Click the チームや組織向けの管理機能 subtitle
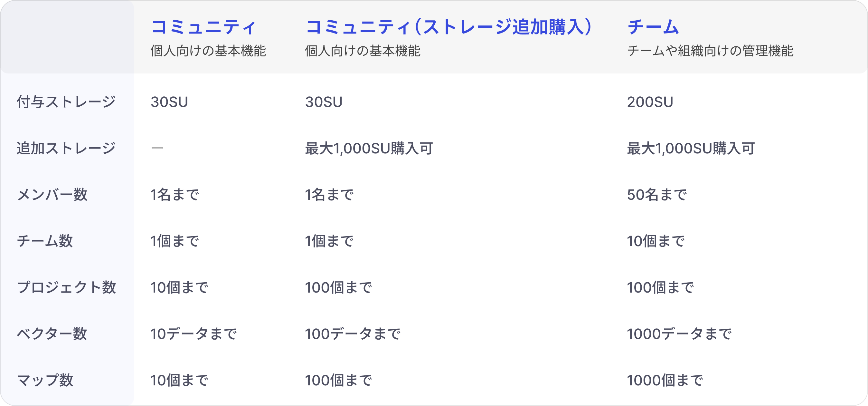The image size is (868, 406). 710,51
